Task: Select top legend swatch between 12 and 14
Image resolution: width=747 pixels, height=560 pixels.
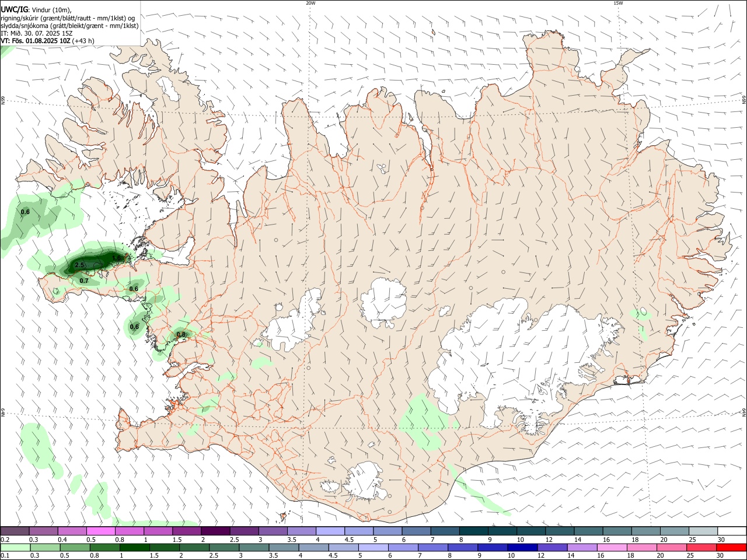Action: pyautogui.click(x=560, y=531)
